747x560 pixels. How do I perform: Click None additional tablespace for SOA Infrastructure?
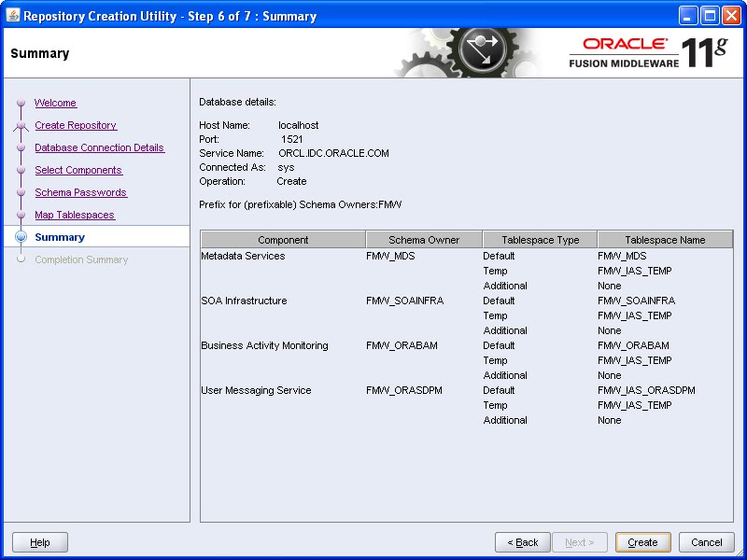[x=610, y=330]
